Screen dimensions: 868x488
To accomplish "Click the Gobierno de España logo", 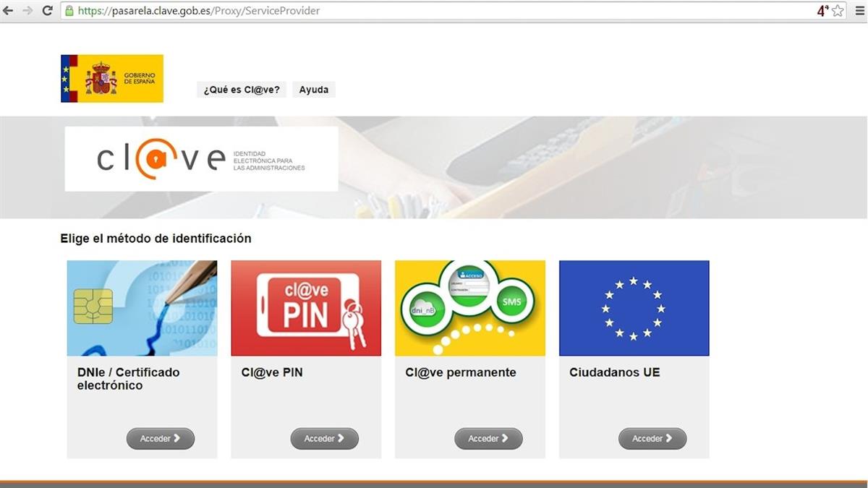I will 112,78.
